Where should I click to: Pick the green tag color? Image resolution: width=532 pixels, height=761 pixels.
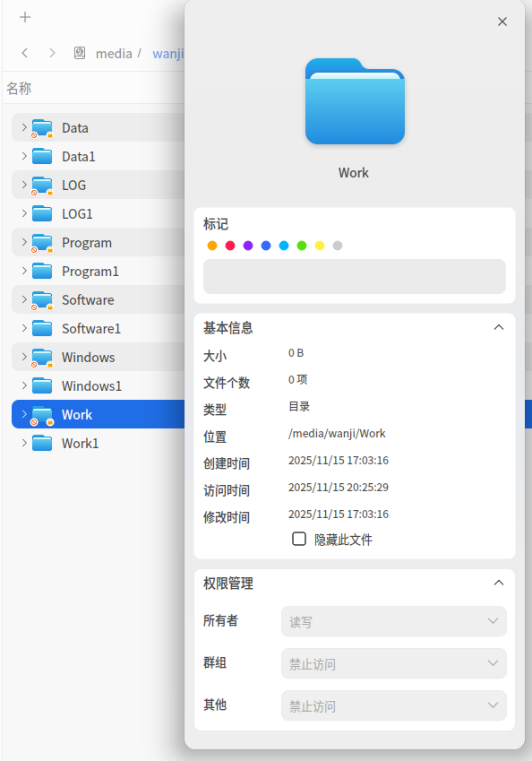302,246
